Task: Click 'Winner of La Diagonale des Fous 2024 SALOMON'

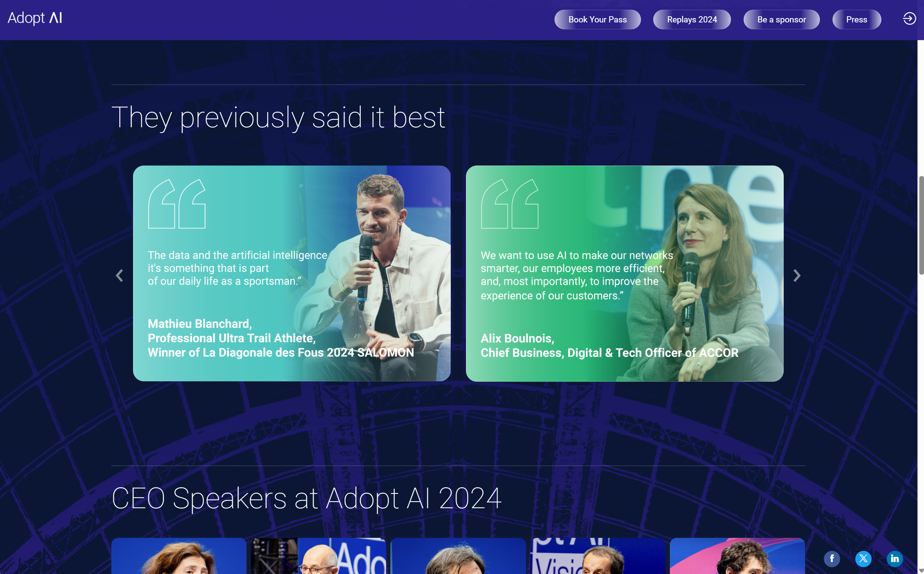Action: 281,352
